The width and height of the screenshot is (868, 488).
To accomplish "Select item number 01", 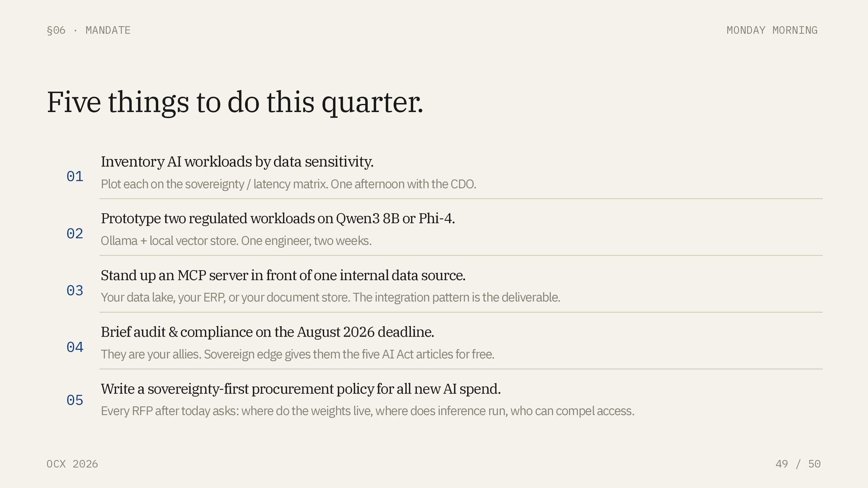I will tap(75, 176).
